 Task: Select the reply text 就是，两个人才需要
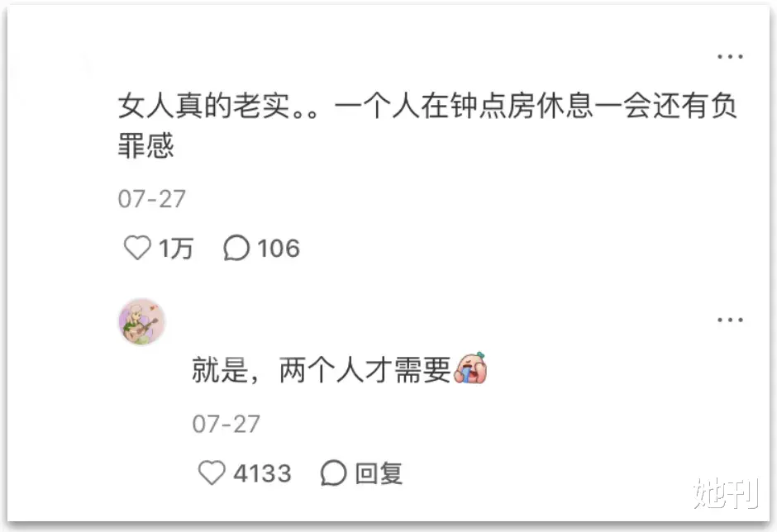pos(321,370)
